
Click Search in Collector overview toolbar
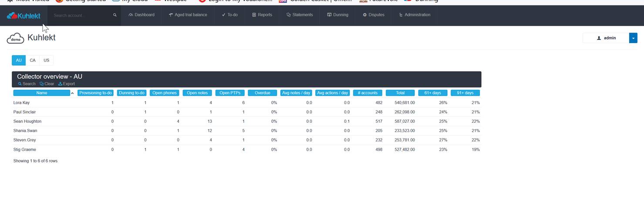[x=27, y=84]
